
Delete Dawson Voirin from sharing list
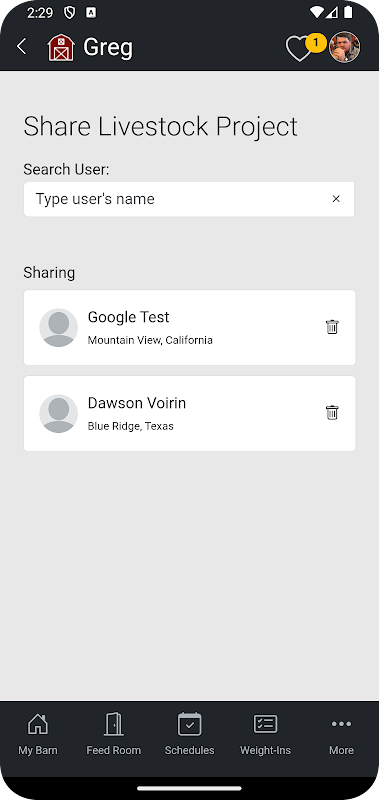[x=332, y=412]
